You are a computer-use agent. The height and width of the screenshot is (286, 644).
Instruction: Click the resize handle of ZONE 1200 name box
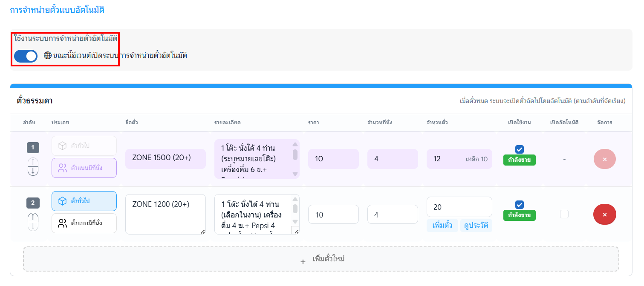202,231
